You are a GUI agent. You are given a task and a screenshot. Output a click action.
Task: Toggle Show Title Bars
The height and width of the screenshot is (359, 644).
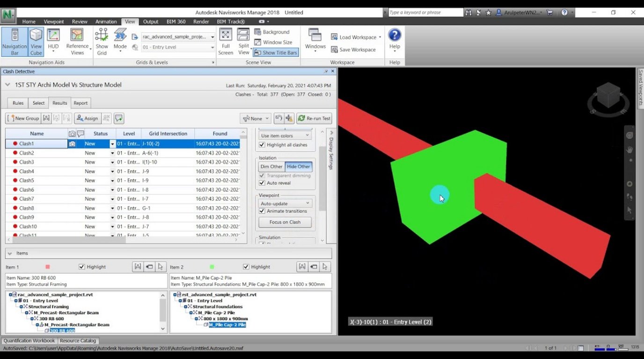pos(276,53)
